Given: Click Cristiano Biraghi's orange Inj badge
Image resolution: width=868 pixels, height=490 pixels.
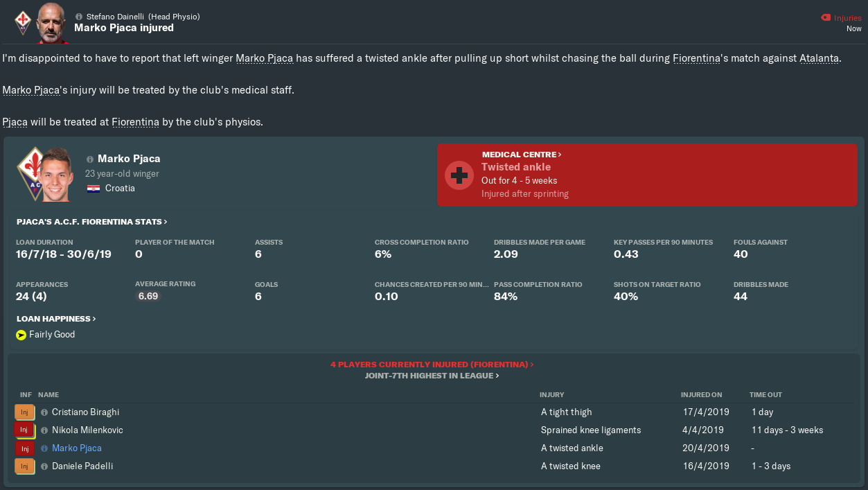Looking at the screenshot, I should pyautogui.click(x=24, y=412).
